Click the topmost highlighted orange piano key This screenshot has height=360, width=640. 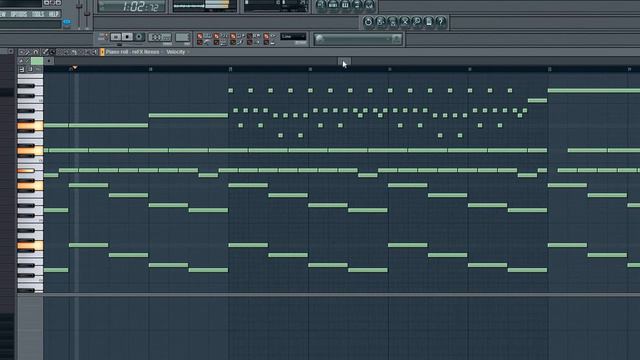30,126
